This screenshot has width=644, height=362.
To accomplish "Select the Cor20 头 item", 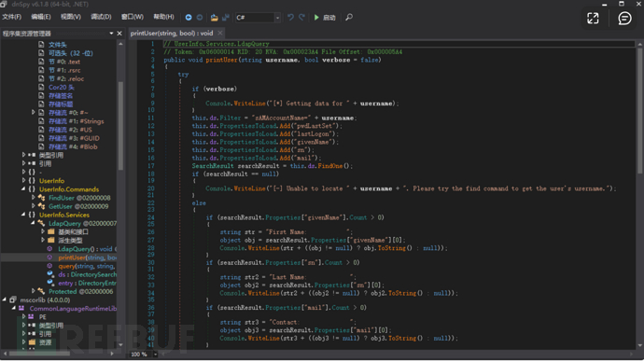I will (x=62, y=87).
